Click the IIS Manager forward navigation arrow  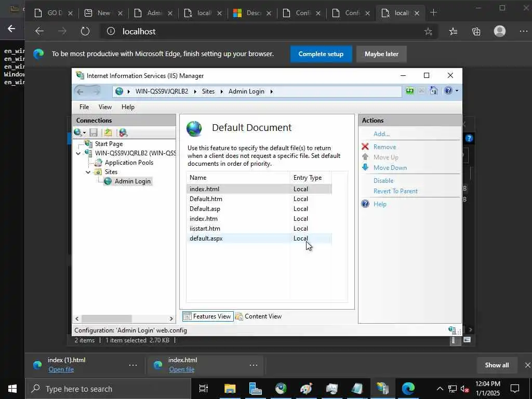tap(97, 91)
